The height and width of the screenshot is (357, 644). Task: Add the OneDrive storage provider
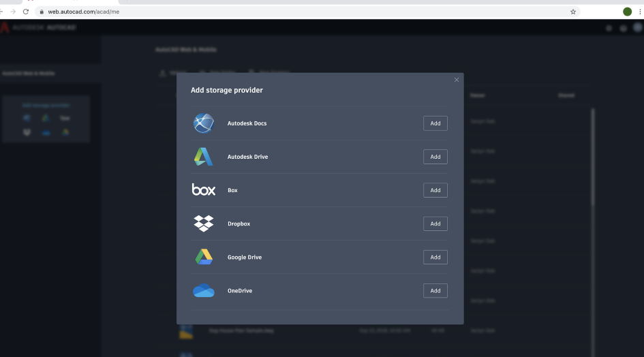435,290
